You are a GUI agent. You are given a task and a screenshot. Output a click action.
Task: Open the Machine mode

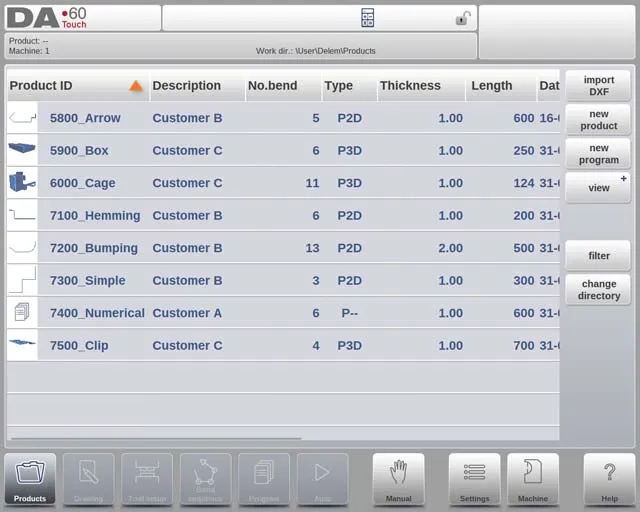tap(532, 479)
